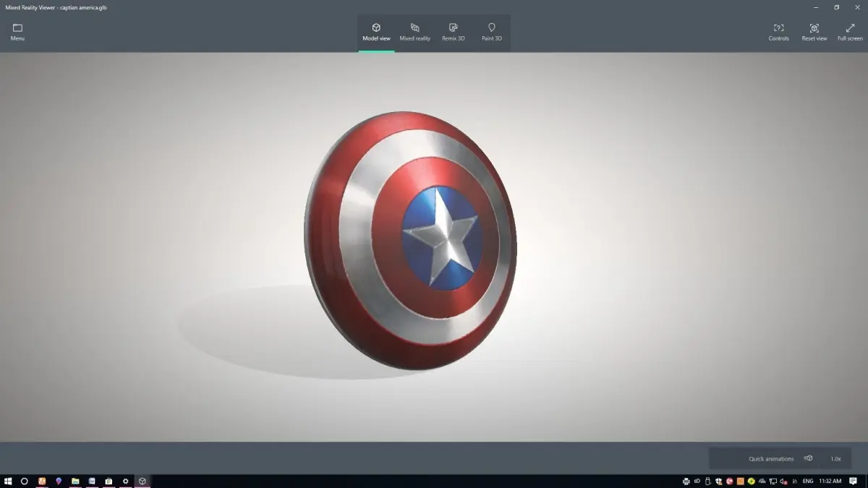The height and width of the screenshot is (488, 868).
Task: Open network status tray icon
Action: 773,481
